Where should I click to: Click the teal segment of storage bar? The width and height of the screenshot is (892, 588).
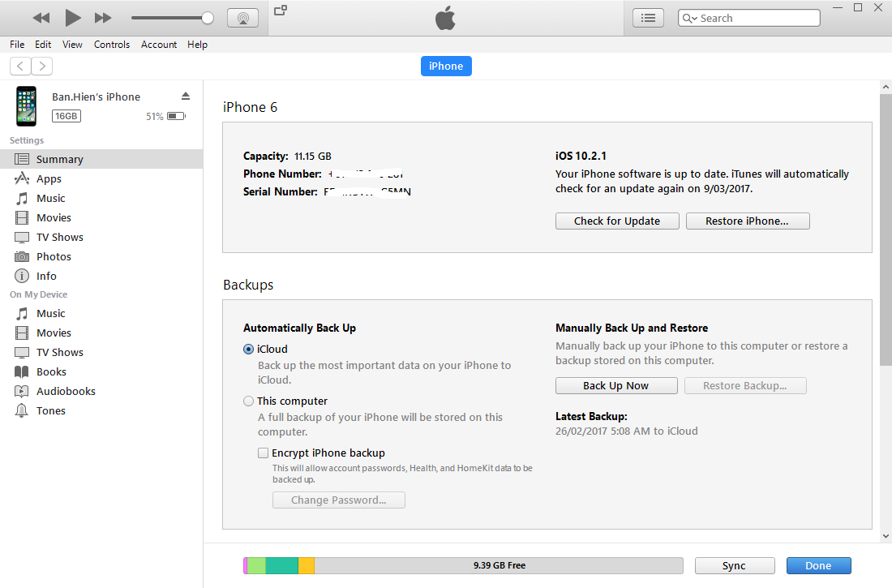[281, 565]
